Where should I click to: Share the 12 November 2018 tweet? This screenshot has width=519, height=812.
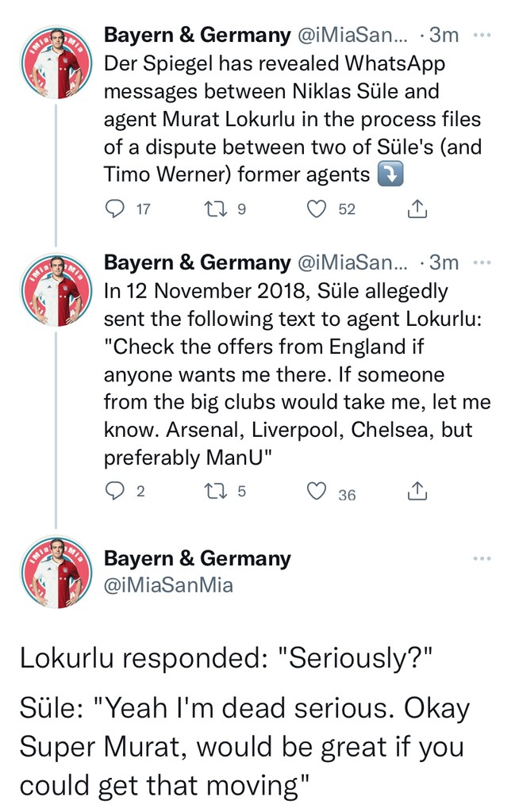coord(417,492)
